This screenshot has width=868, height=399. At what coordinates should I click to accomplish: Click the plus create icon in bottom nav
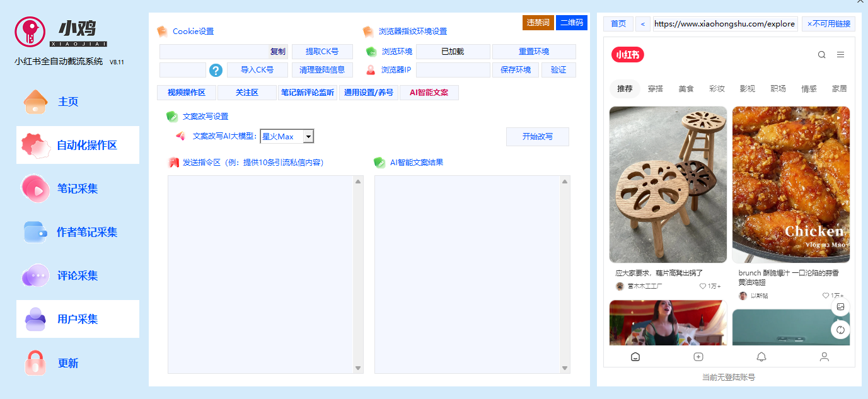click(x=698, y=357)
